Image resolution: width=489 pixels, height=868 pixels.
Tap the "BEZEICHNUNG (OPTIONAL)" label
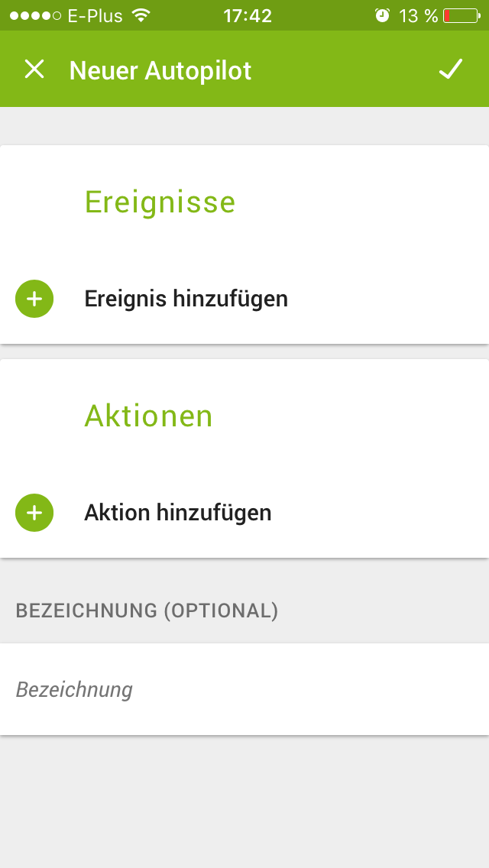(147, 611)
